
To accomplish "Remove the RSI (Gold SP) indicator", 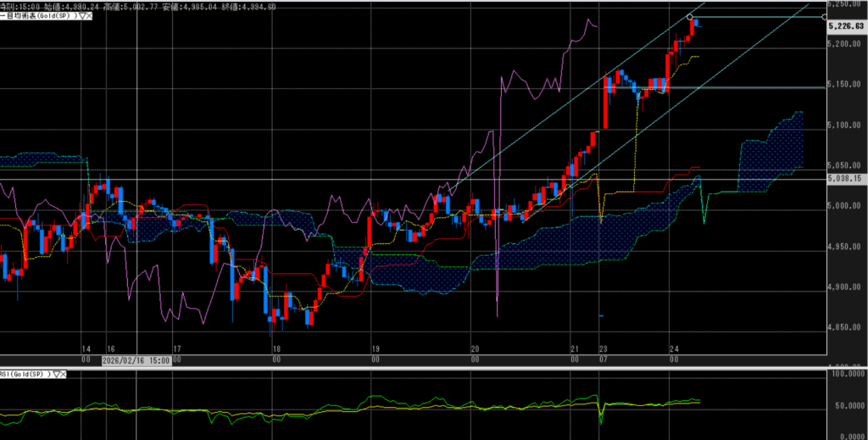I will click(x=64, y=374).
